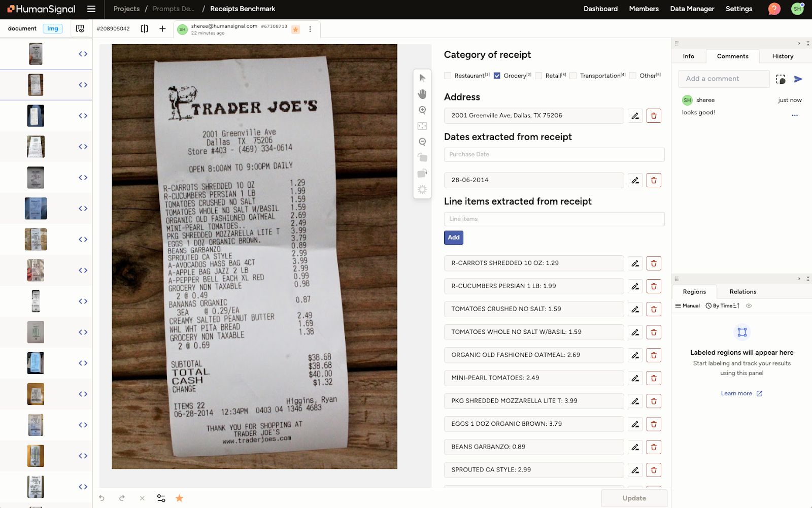The height and width of the screenshot is (508, 812).
Task: Switch to the Info tab
Action: (x=689, y=56)
